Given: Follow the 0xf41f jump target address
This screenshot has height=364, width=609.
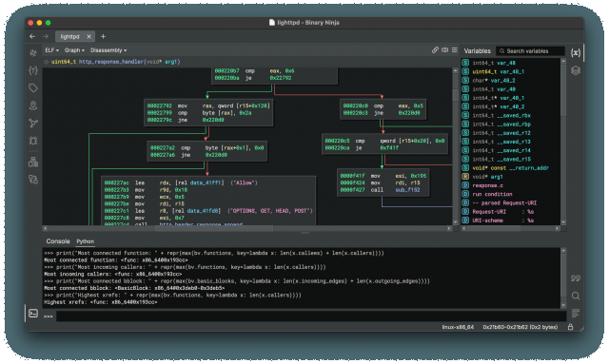Looking at the screenshot, I should pos(389,148).
